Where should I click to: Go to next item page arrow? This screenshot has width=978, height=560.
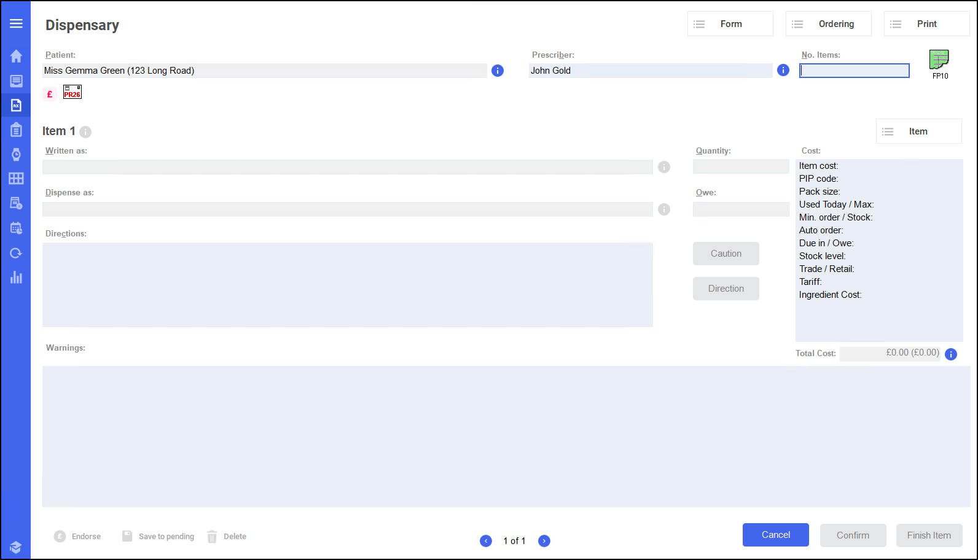[x=544, y=541]
